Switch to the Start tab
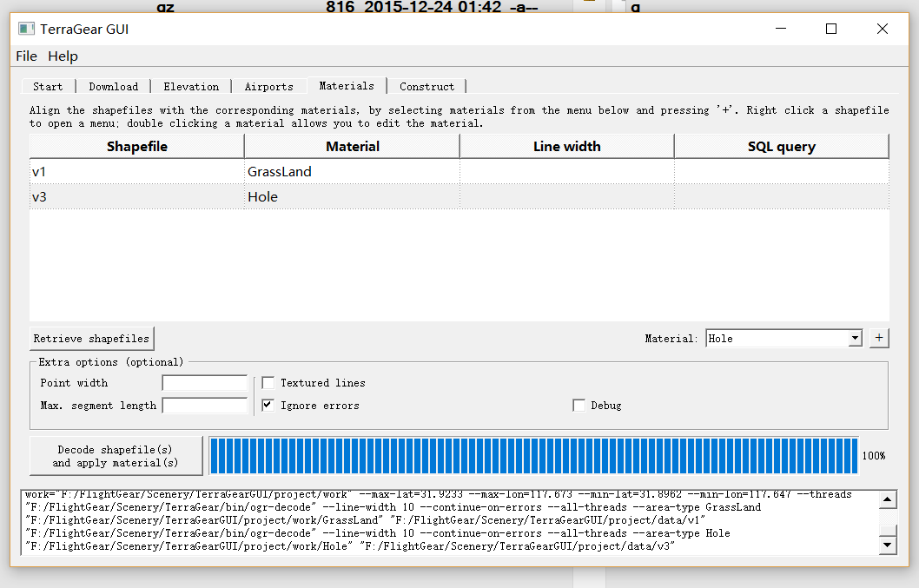Screen dimensions: 919x588 (x=48, y=87)
